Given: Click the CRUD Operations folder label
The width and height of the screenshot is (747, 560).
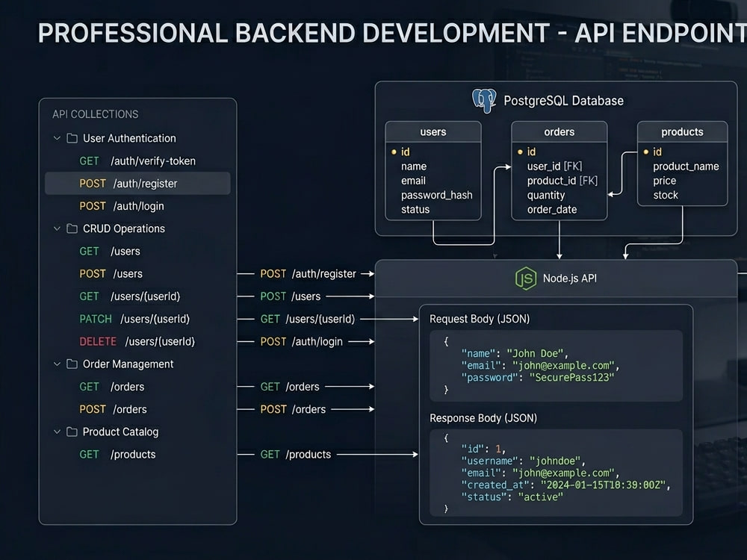Looking at the screenshot, I should click(124, 228).
